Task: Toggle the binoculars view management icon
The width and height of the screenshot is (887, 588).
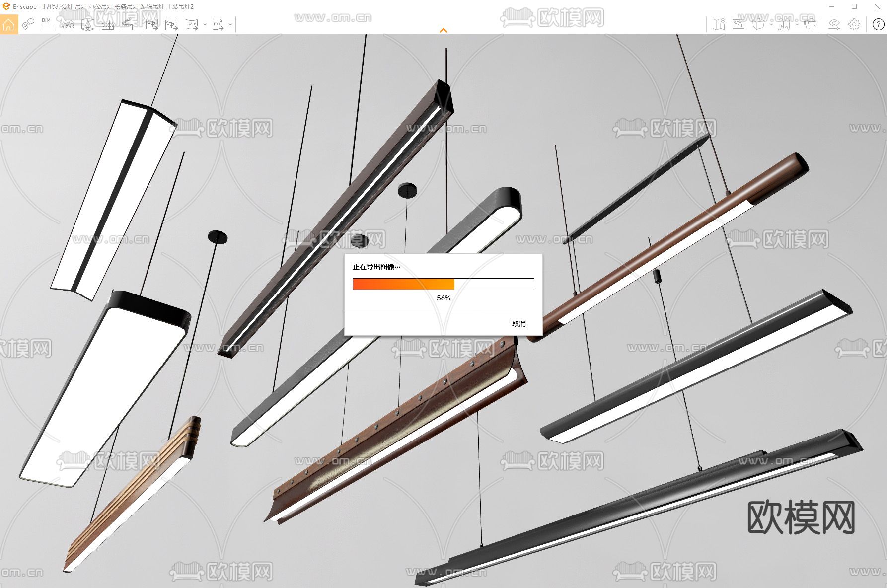Action: click(68, 24)
